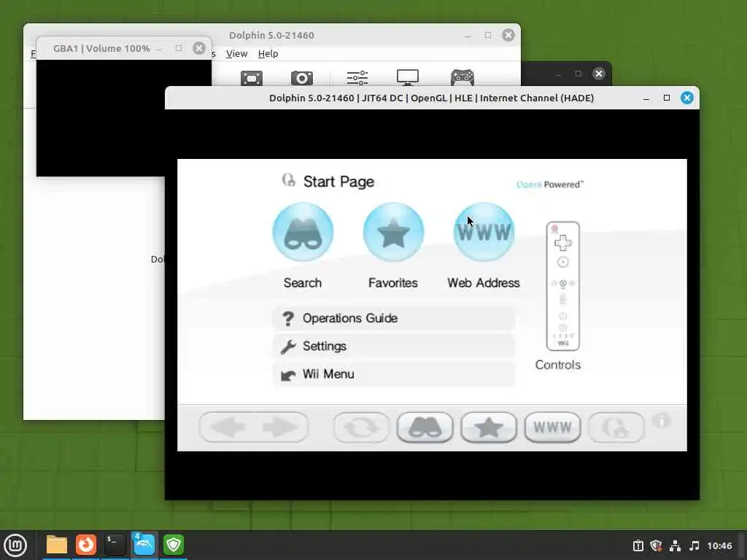Click the music note icon in system tray
Screen dimensions: 747x560
coord(694,545)
